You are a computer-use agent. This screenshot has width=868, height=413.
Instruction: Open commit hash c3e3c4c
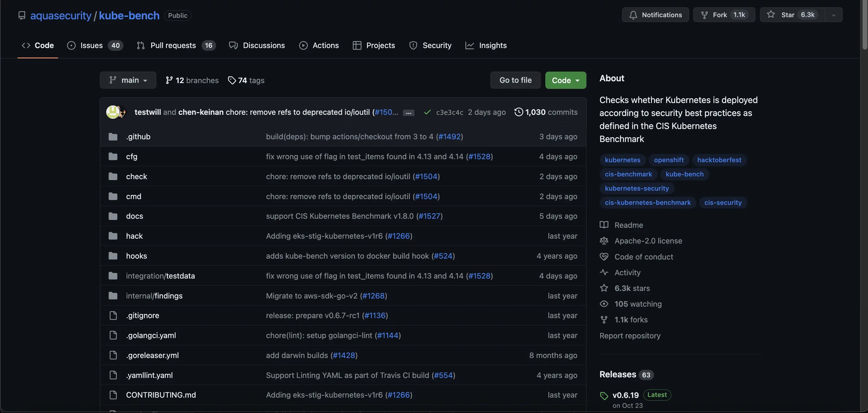(x=449, y=112)
